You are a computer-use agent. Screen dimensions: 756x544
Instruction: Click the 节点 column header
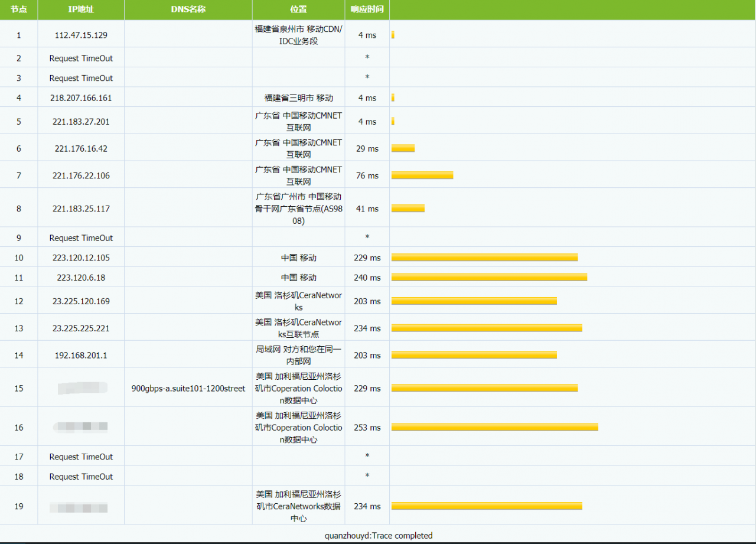click(x=19, y=9)
